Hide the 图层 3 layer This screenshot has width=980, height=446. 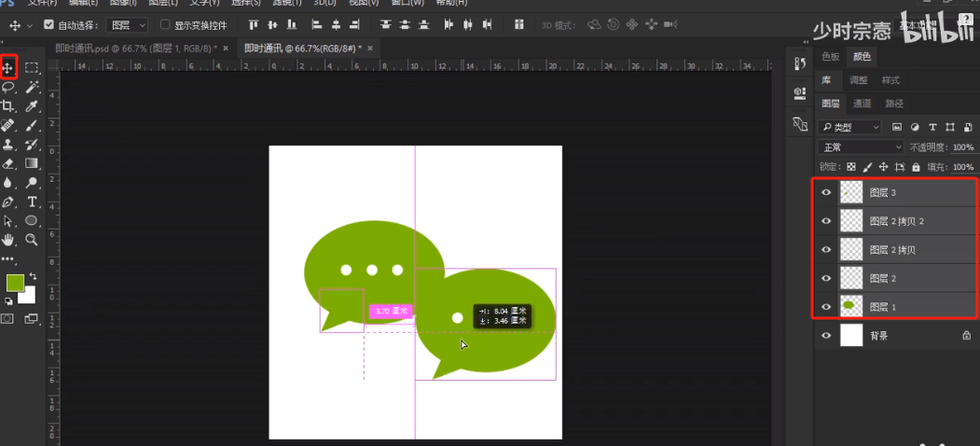coord(825,193)
